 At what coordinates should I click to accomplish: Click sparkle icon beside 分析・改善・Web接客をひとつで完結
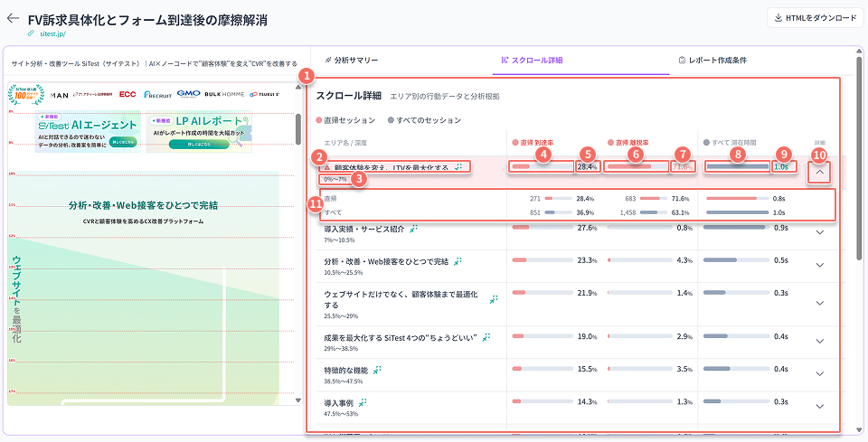tap(458, 261)
